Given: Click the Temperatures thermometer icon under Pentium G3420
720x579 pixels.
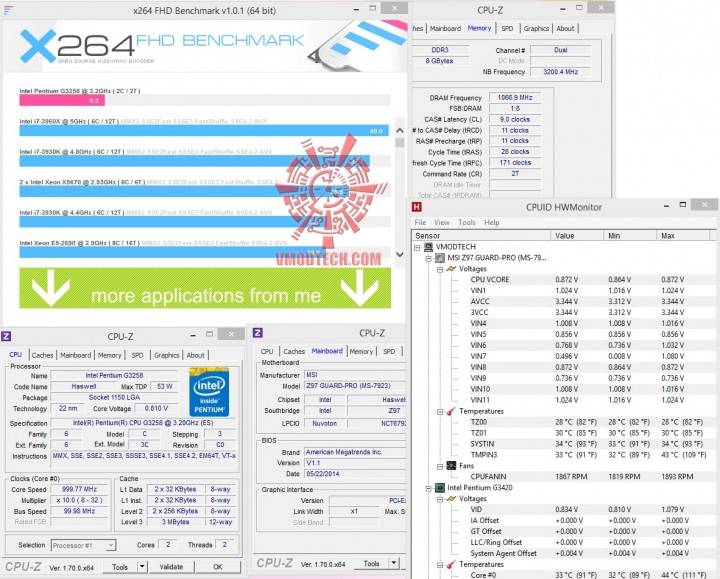Looking at the screenshot, I should pos(451,564).
